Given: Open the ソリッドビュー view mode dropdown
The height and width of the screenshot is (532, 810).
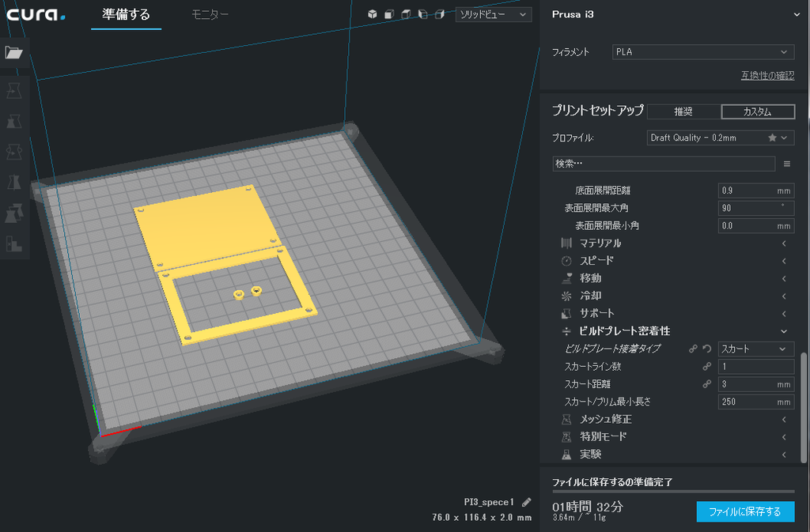Looking at the screenshot, I should pos(494,14).
